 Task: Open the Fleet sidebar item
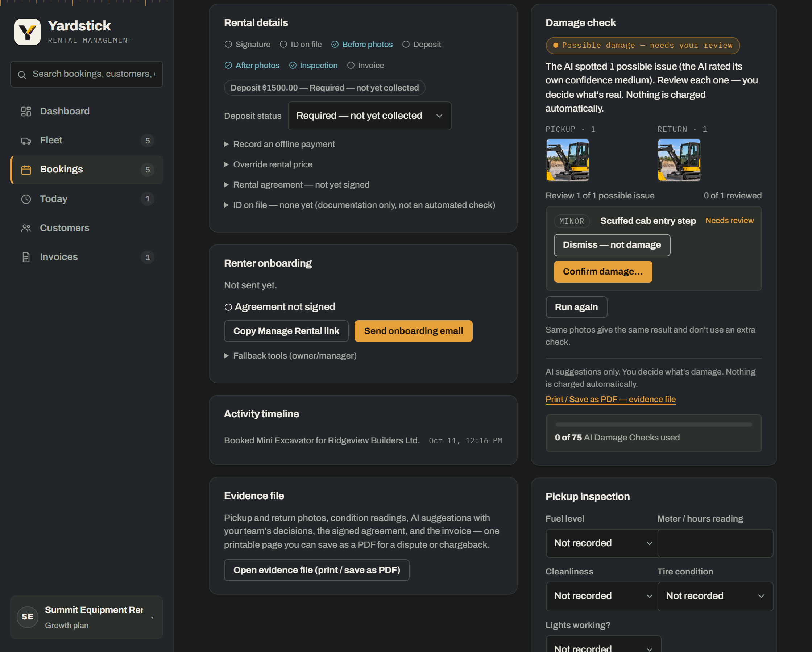tap(87, 141)
